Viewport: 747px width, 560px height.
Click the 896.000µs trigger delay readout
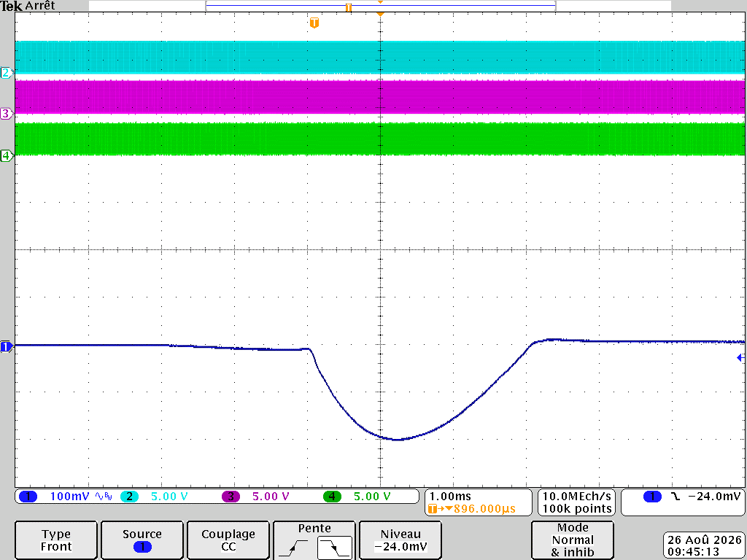[484, 509]
